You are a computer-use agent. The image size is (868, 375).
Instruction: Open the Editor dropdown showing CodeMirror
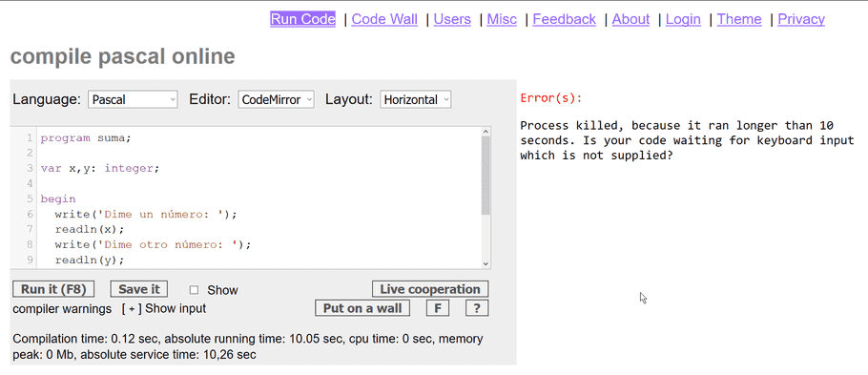pyautogui.click(x=277, y=99)
